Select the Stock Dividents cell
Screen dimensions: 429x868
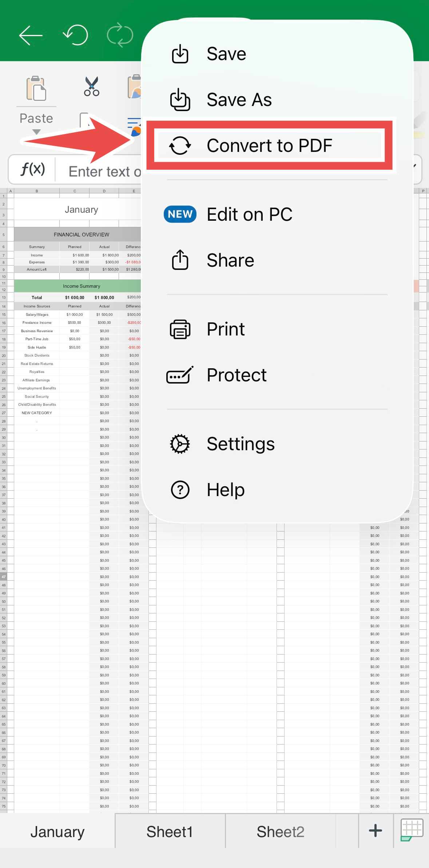[37, 356]
